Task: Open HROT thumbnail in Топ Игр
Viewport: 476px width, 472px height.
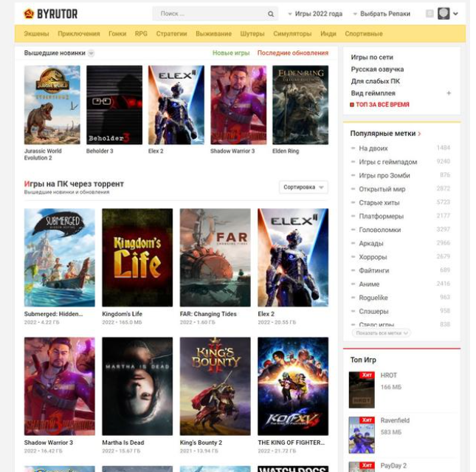Action: (x=362, y=389)
